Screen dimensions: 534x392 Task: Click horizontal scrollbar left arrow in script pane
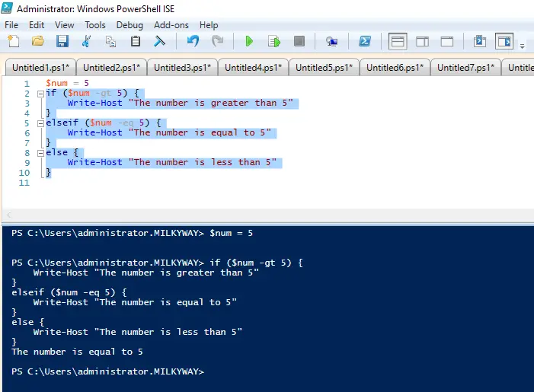(x=9, y=215)
